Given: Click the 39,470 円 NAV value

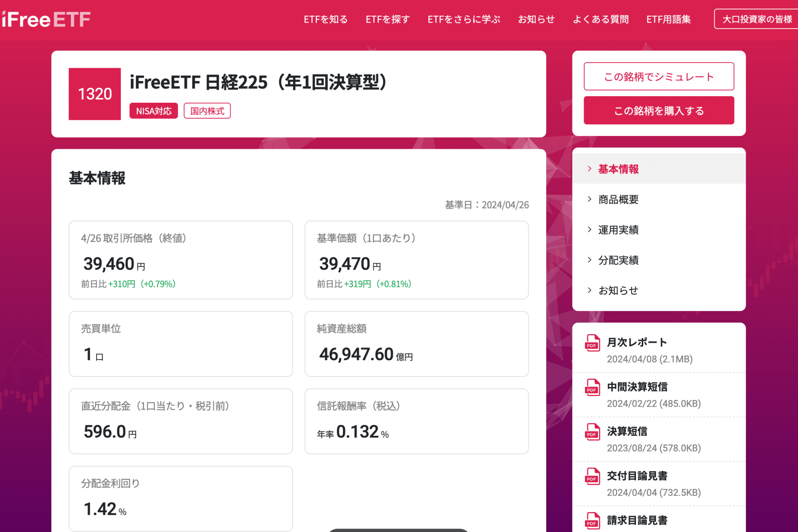Looking at the screenshot, I should click(x=350, y=264).
